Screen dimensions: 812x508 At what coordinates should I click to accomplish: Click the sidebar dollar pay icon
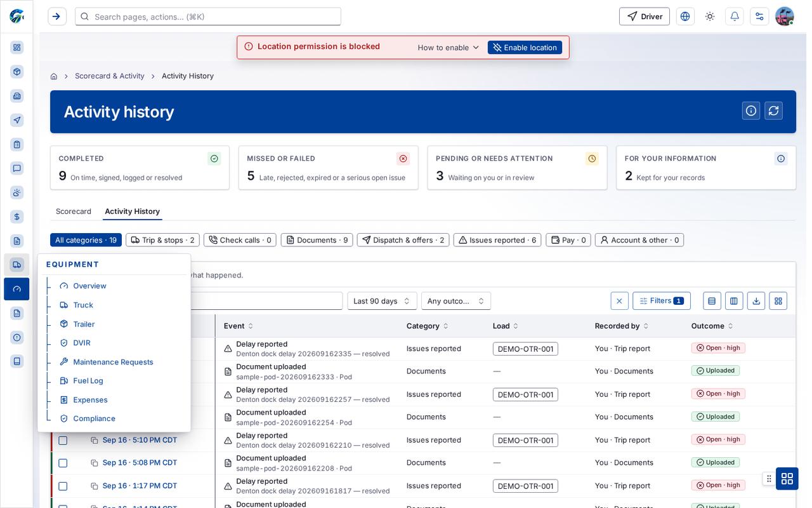[x=17, y=217]
